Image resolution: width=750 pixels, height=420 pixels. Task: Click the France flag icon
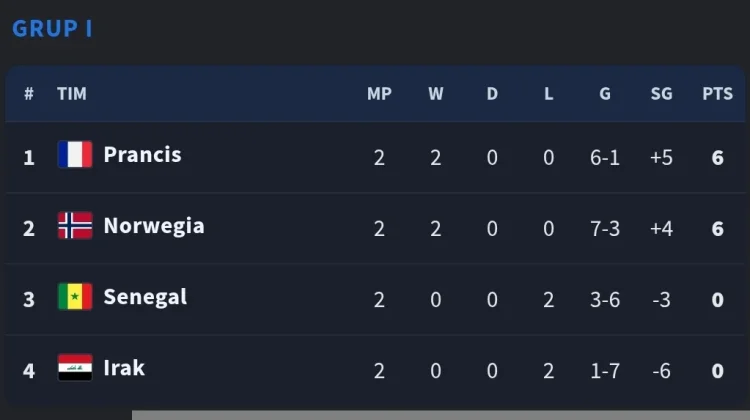coord(75,154)
